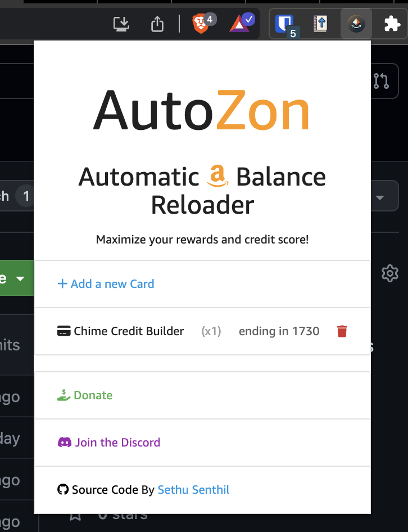The height and width of the screenshot is (532, 408).
Task: Add a new Card
Action: pyautogui.click(x=106, y=283)
